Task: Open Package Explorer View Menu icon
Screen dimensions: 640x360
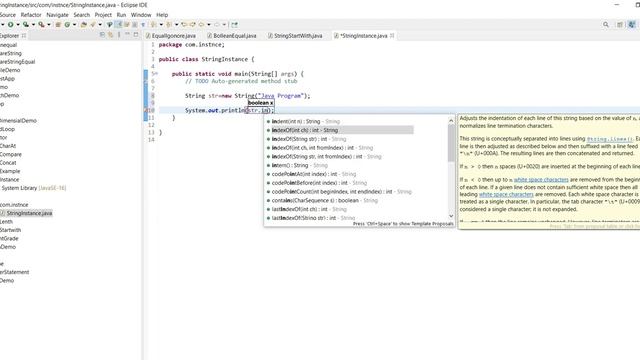Action: pos(119,35)
